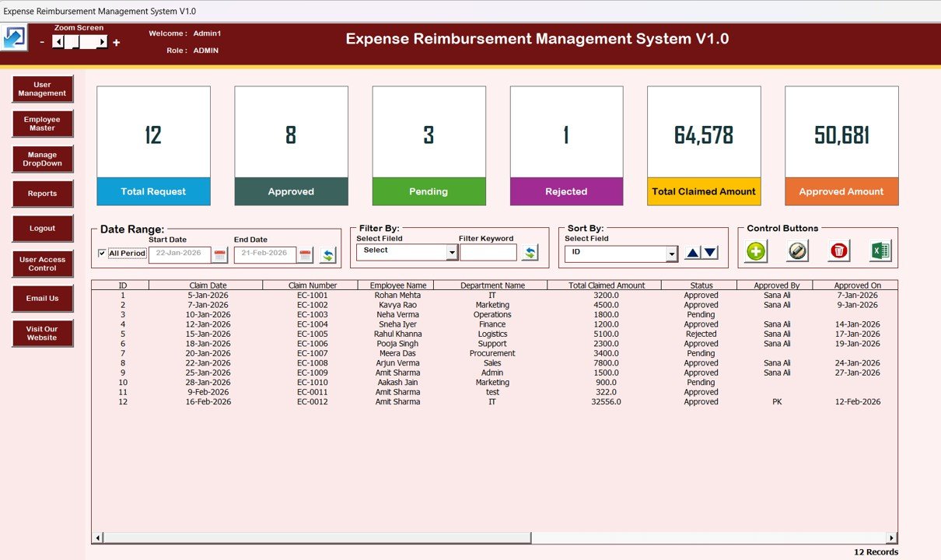Edit the selected claim record

pos(796,250)
